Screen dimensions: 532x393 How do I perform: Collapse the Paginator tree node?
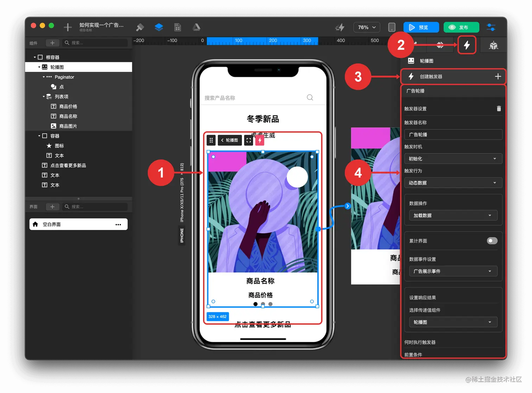coord(44,77)
